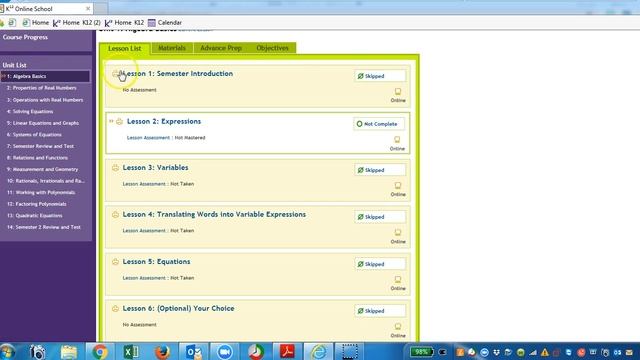This screenshot has height=360, width=640.
Task: Click the Windows Start orb
Action: tap(7, 352)
